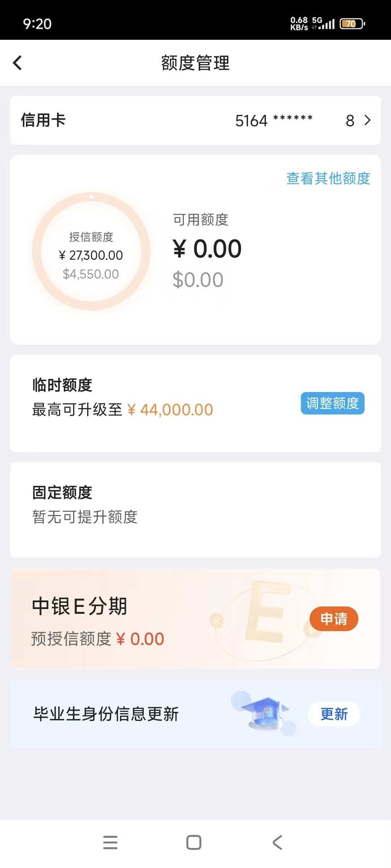Tap 申请 for 中银E分期
This screenshot has height=868, width=391.
pyautogui.click(x=334, y=619)
